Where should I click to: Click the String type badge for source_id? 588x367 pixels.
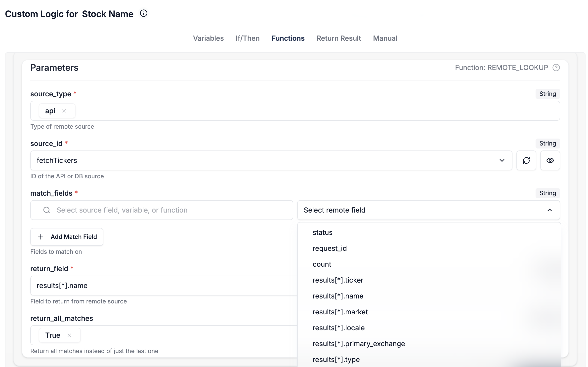tap(547, 144)
